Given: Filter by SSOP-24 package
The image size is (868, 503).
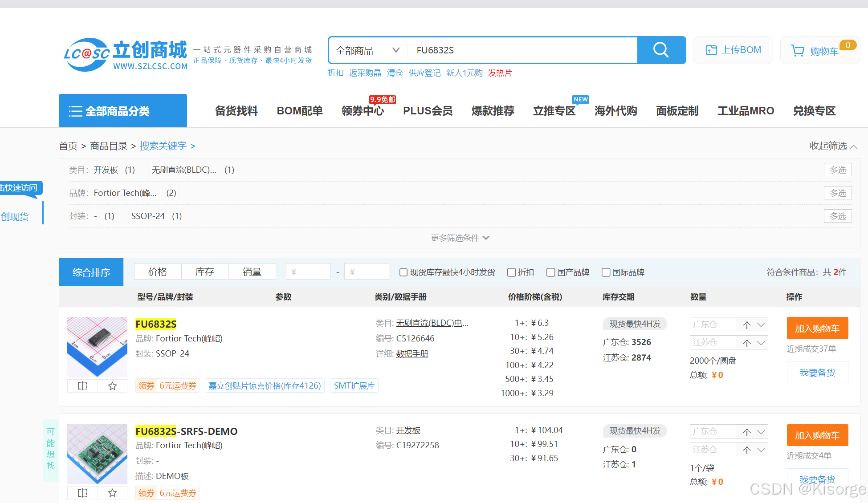Looking at the screenshot, I should 156,216.
